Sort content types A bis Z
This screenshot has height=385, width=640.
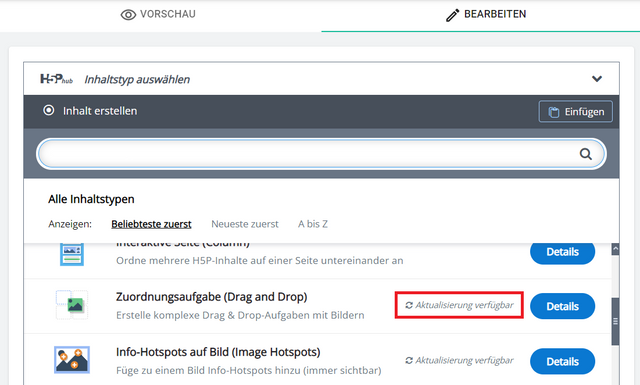click(313, 224)
